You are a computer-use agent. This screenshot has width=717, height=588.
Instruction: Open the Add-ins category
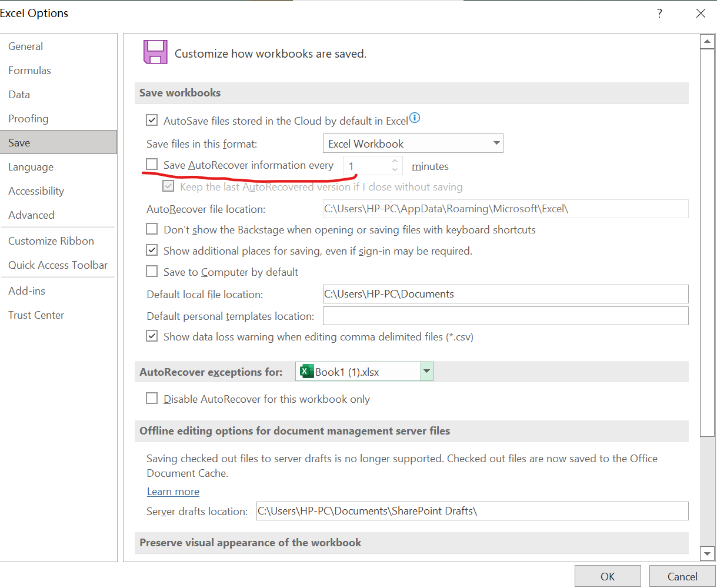click(x=58, y=291)
